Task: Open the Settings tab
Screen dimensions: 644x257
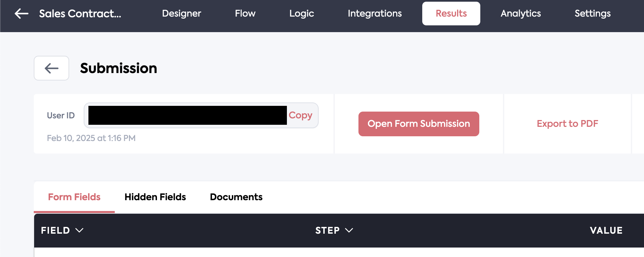Action: [x=592, y=14]
